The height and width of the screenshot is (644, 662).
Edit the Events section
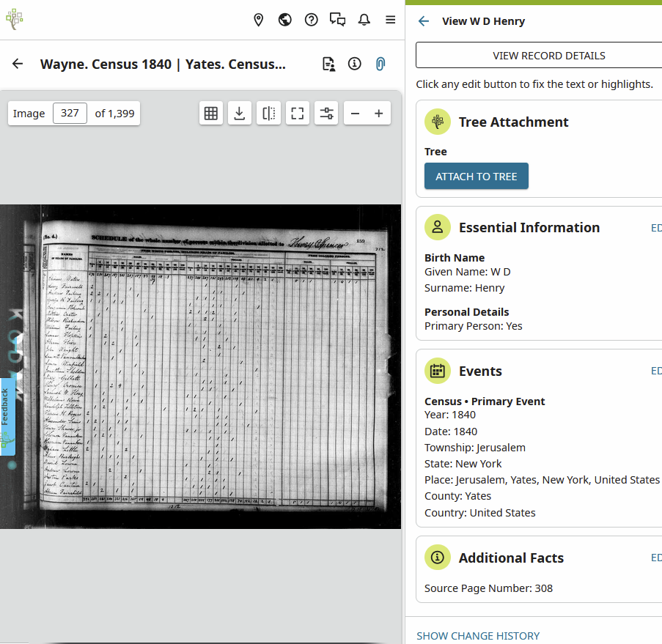tap(656, 371)
